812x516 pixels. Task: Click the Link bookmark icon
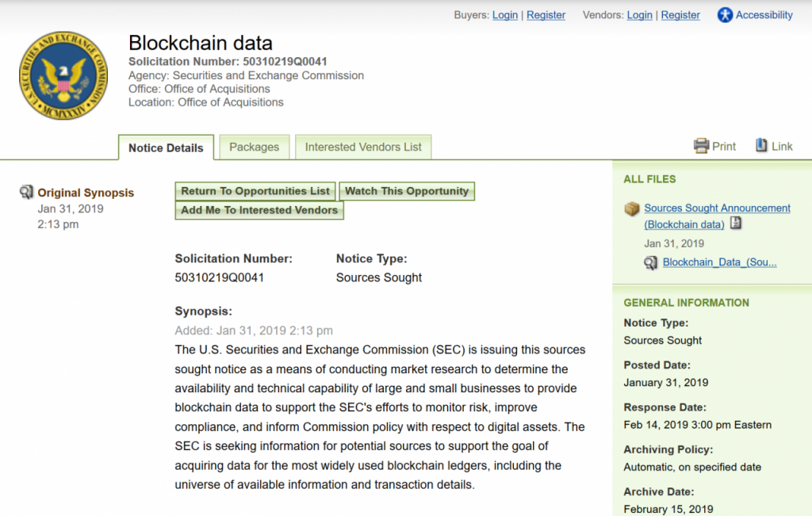(x=761, y=146)
